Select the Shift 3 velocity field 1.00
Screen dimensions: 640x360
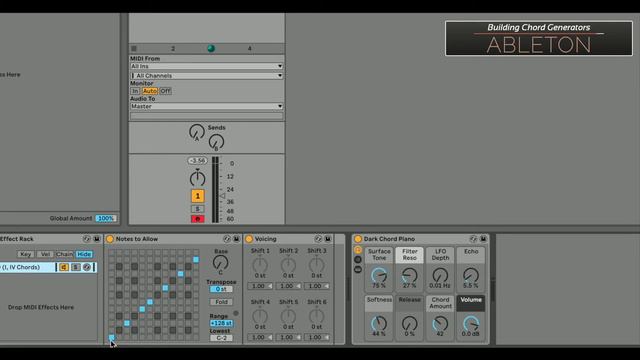tap(316, 287)
